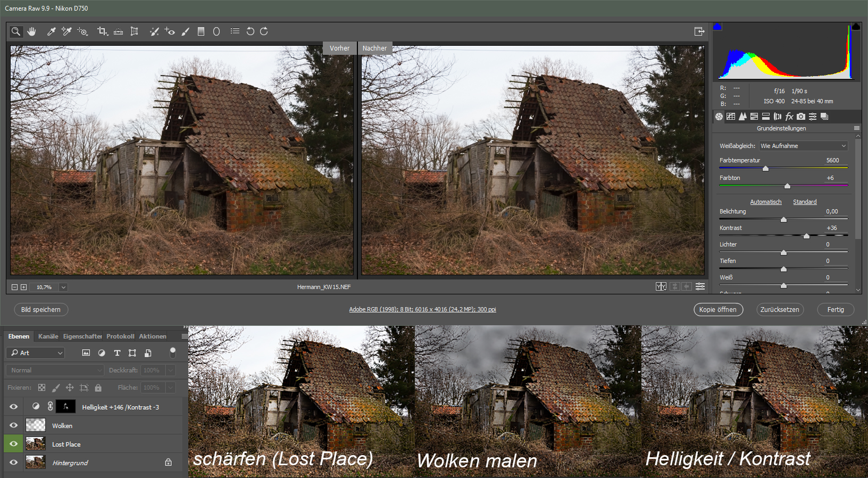868x478 pixels.
Task: Open the Tone Curve panel
Action: pos(731,117)
